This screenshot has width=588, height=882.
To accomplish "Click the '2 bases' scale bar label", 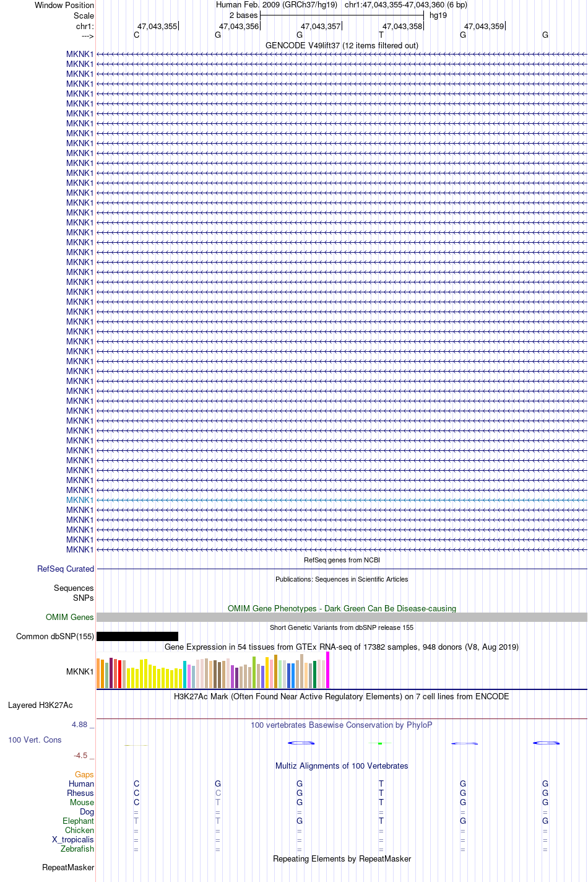I will 243,15.
